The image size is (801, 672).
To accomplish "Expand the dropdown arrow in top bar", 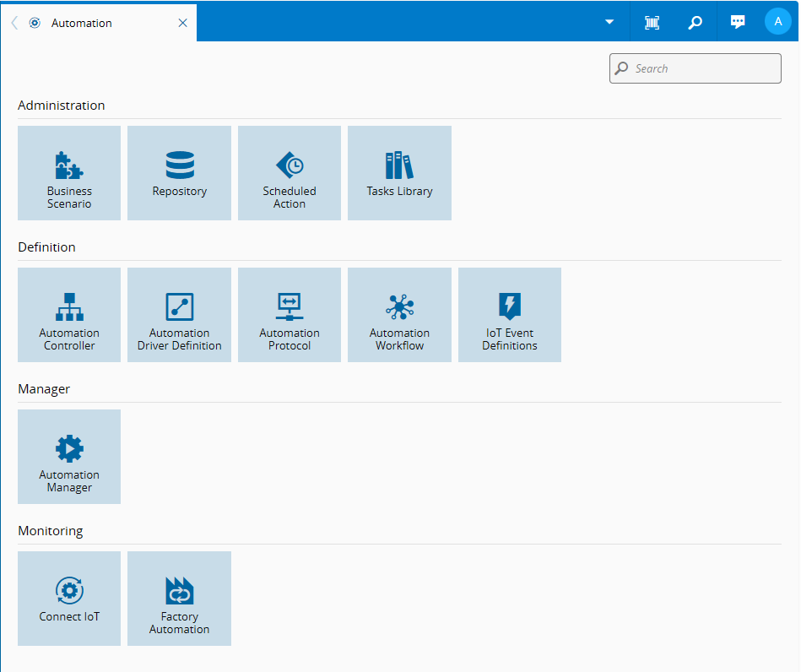I will (x=609, y=22).
